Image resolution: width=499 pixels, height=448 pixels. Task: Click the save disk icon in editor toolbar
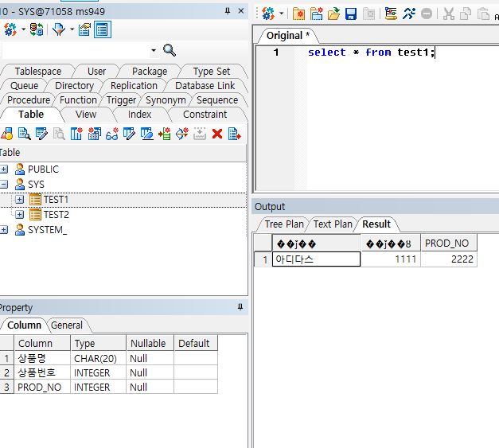pyautogui.click(x=350, y=14)
